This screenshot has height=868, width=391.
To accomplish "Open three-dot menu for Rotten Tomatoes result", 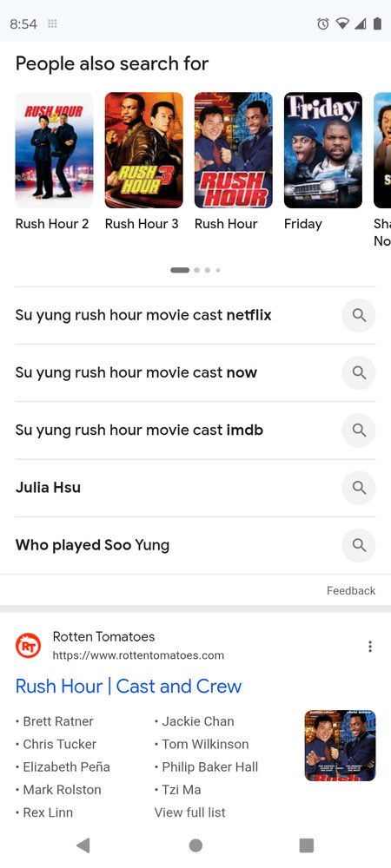I will coord(370,646).
